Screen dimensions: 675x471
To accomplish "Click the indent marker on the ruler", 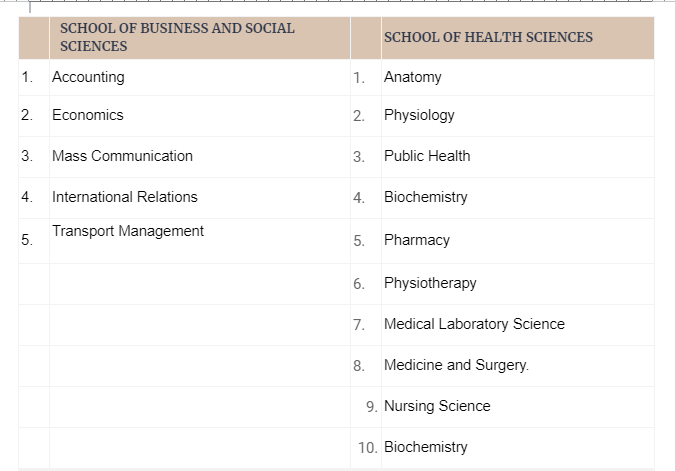I will (30, 7).
